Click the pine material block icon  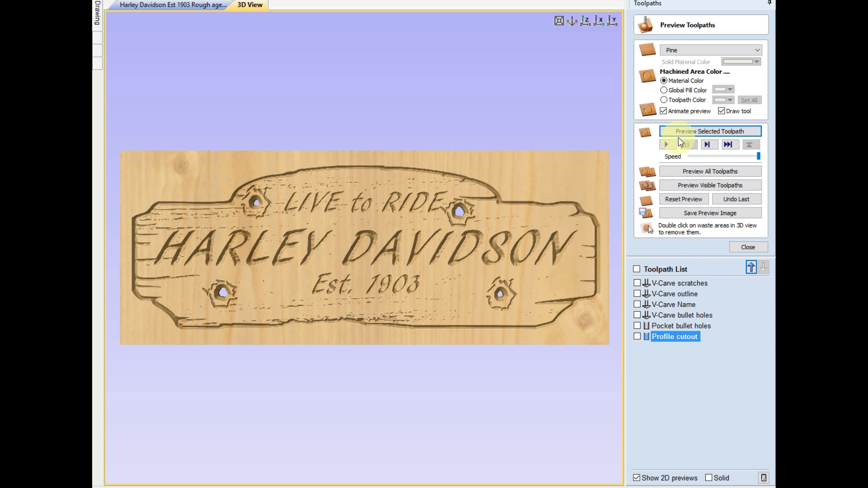647,50
